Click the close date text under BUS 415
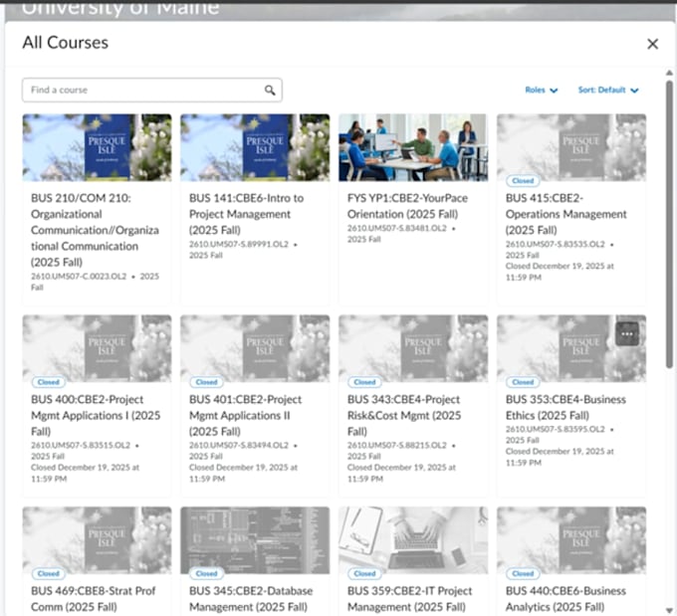This screenshot has height=616, width=677. (560, 272)
